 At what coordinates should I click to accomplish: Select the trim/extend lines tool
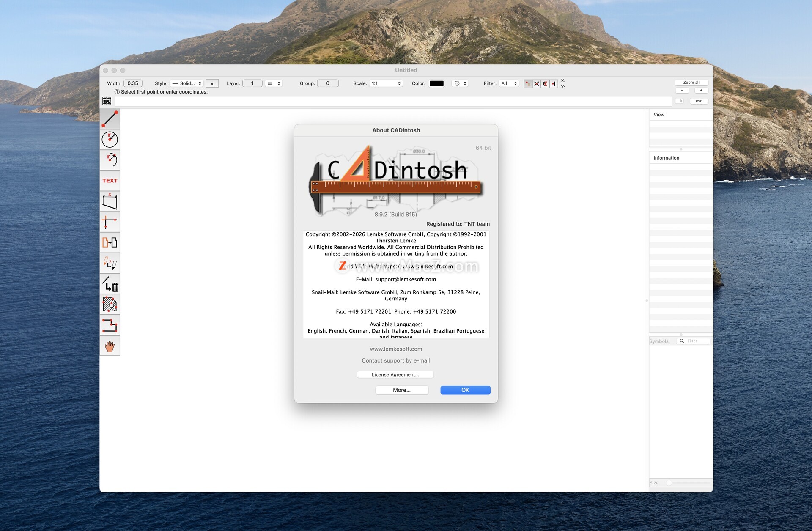110,222
